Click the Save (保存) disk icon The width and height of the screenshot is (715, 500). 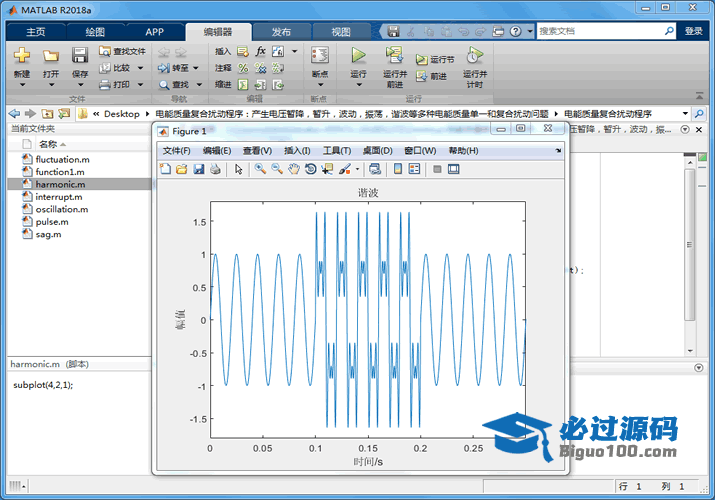[80, 55]
